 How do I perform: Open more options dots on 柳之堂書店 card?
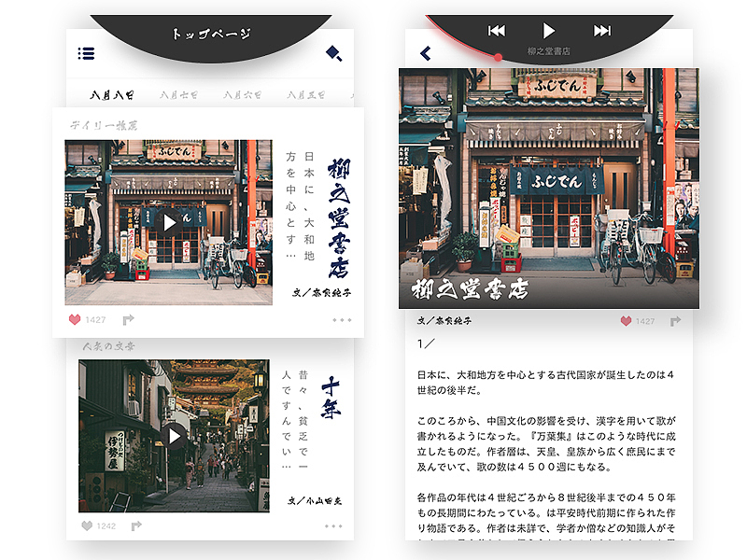click(342, 320)
